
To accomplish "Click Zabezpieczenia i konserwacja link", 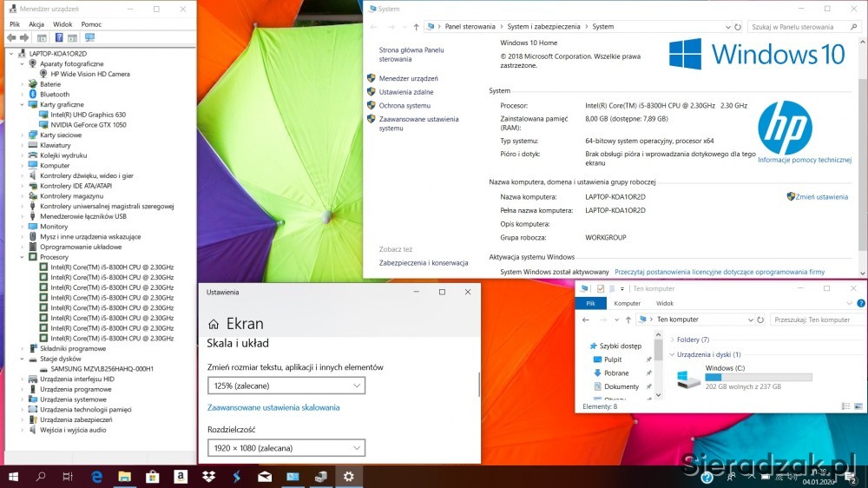I will pos(424,263).
